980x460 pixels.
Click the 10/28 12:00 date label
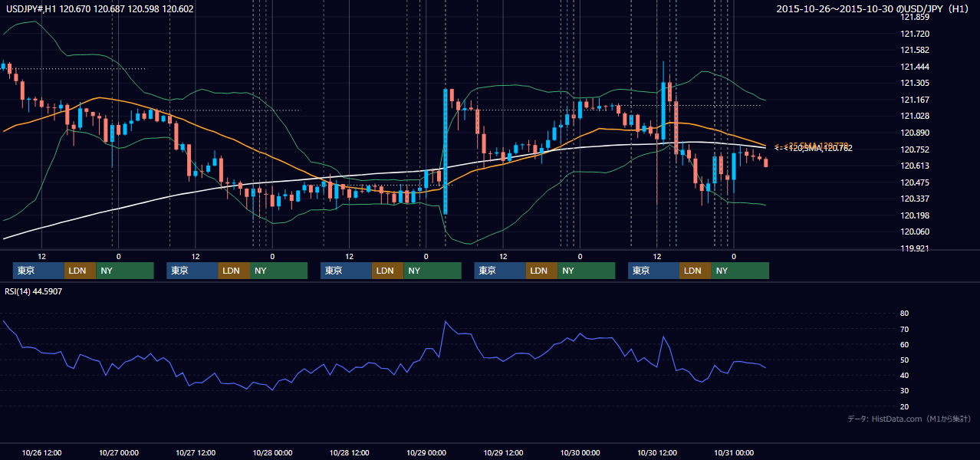349,452
